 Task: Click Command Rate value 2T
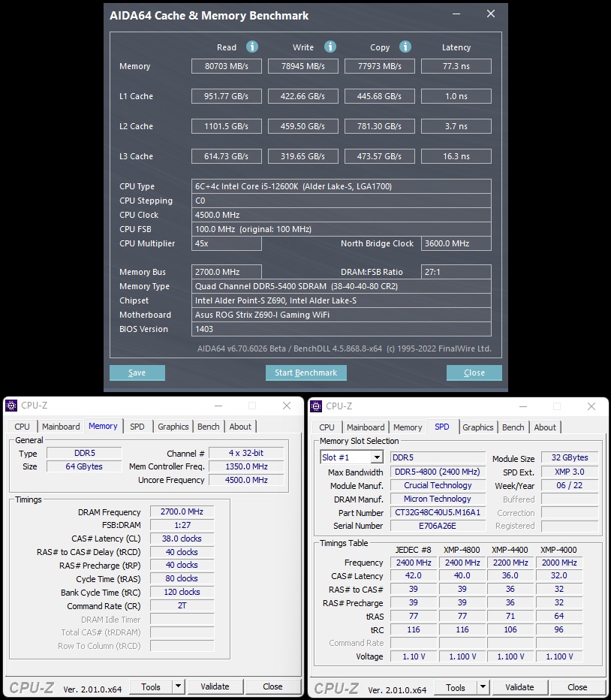182,605
